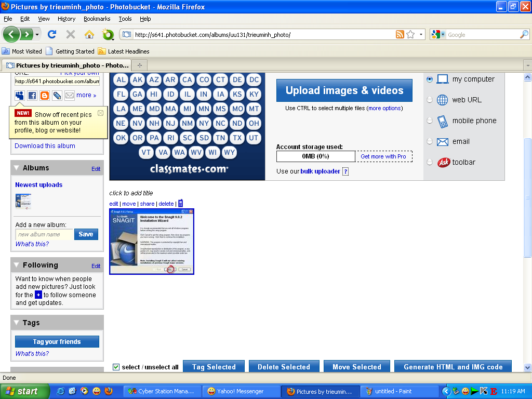Open Internet Explorer from quick launch
532x399 pixels.
(60, 391)
